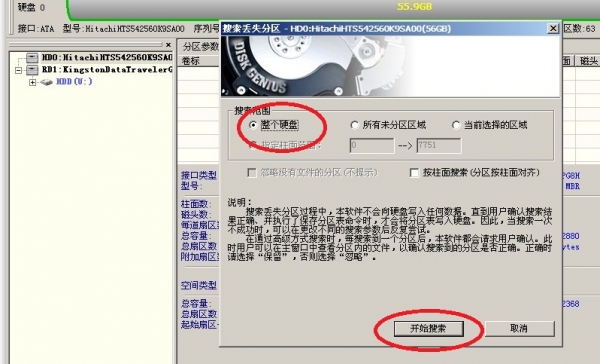Toggle the 忽略没有文件的分区 checkbox
Image resolution: width=600 pixels, height=364 pixels.
(252, 173)
